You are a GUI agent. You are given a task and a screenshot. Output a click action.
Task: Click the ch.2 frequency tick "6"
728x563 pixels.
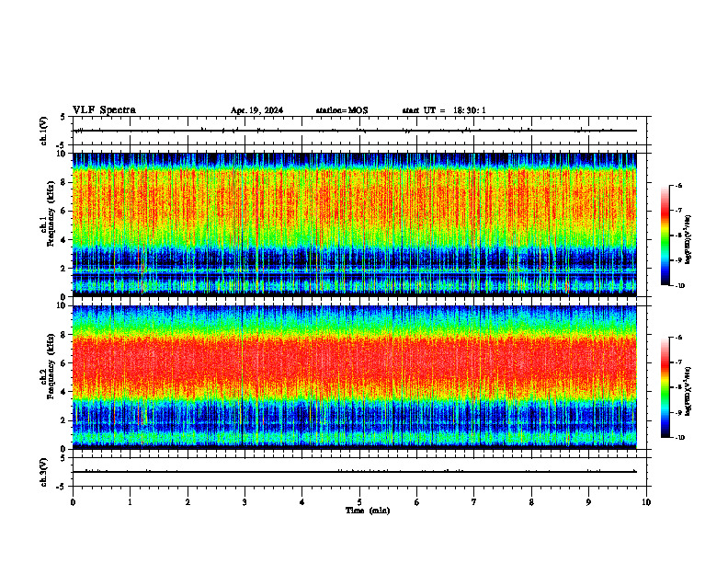[63, 363]
